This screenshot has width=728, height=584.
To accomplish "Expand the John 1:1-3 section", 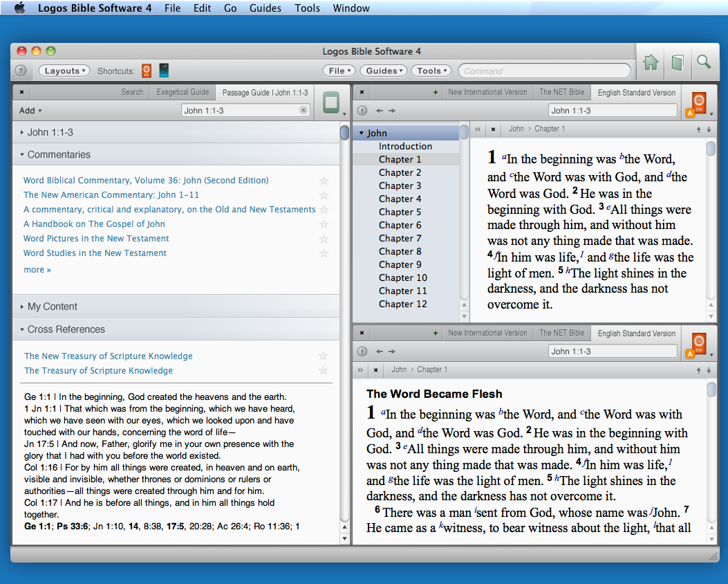I will (22, 132).
